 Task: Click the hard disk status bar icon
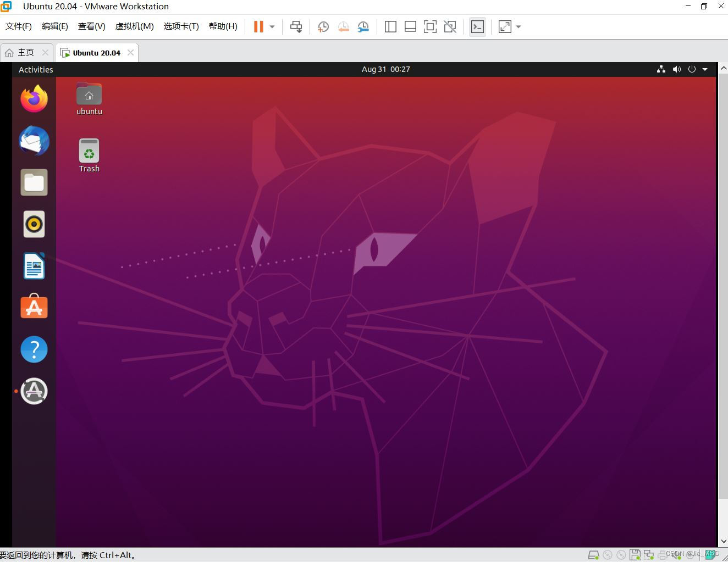[x=594, y=555]
